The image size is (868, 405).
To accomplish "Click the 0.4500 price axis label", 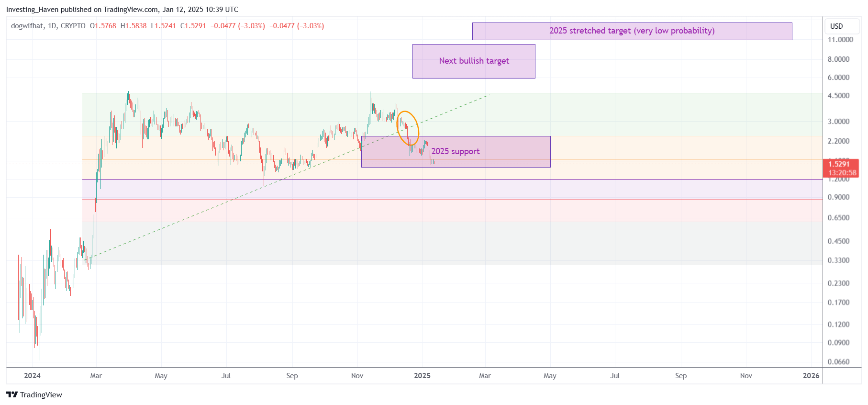I will (839, 241).
